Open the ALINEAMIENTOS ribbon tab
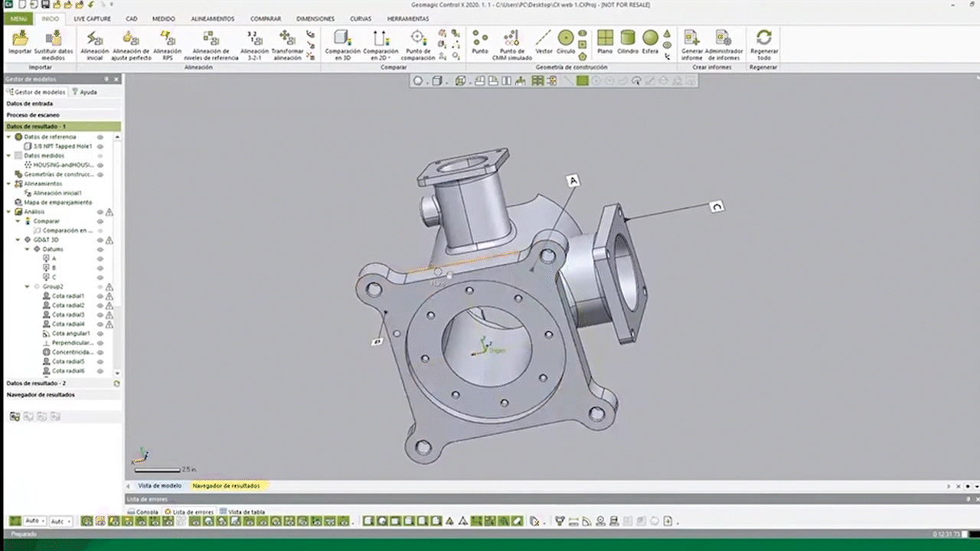 [x=213, y=18]
